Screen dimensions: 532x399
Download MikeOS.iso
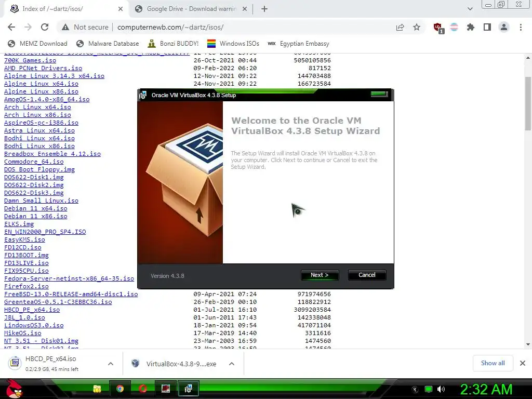pyautogui.click(x=22, y=333)
